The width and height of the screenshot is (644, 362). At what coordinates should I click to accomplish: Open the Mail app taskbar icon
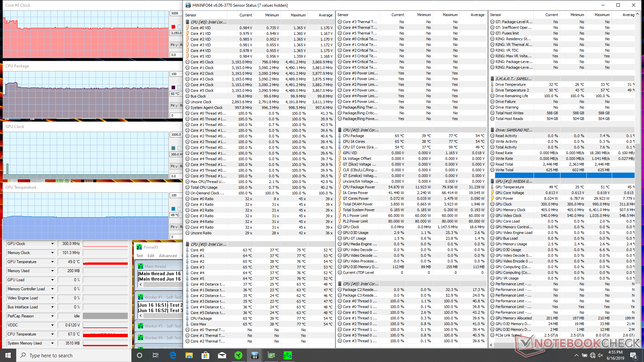coord(222,355)
